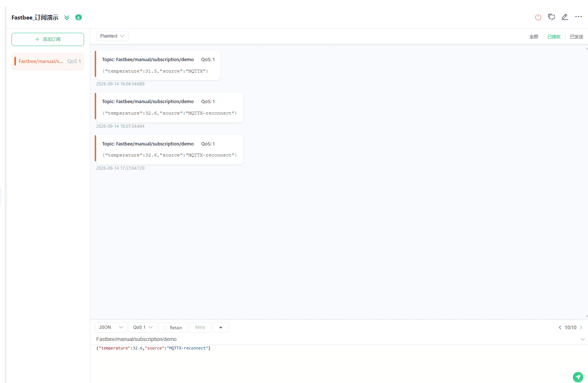Go to next payload history arrow
588x383 pixels.
[581, 327]
